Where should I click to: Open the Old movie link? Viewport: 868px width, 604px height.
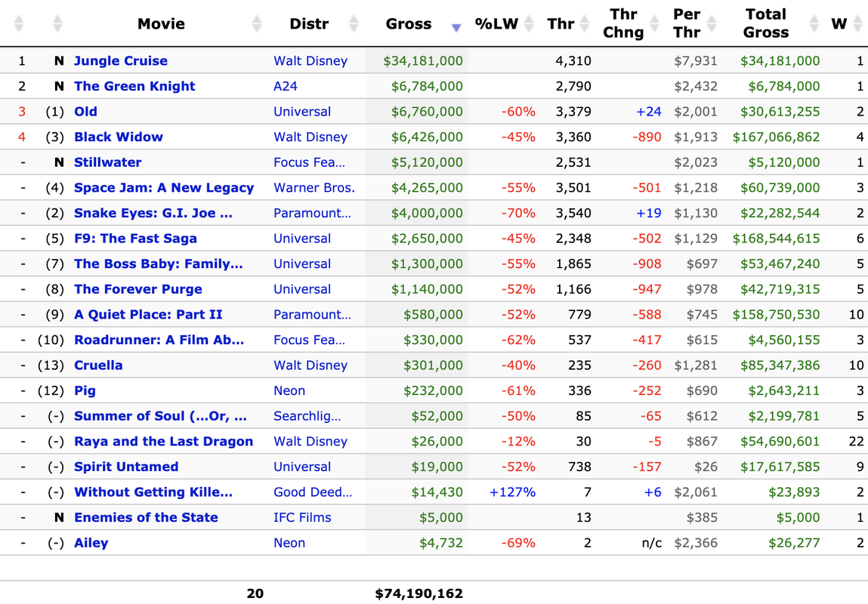(x=86, y=112)
